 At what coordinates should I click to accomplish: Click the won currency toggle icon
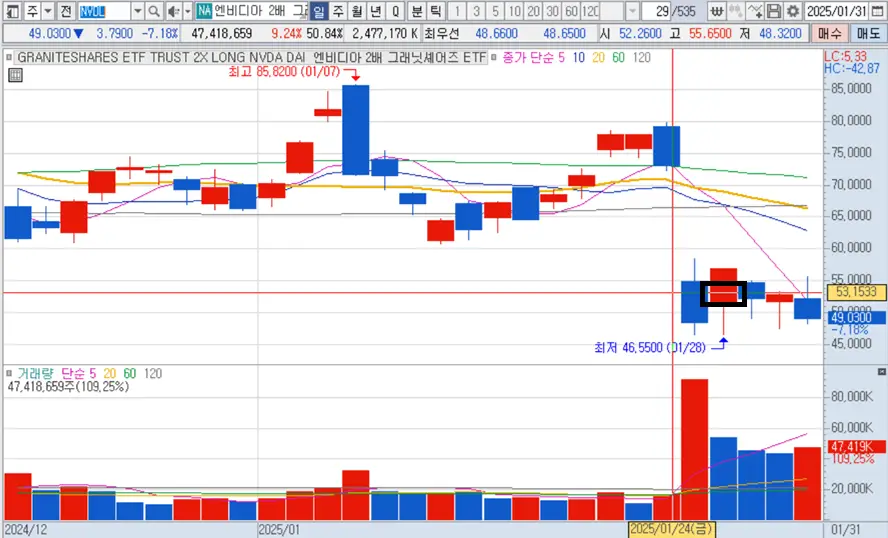pyautogui.click(x=717, y=11)
